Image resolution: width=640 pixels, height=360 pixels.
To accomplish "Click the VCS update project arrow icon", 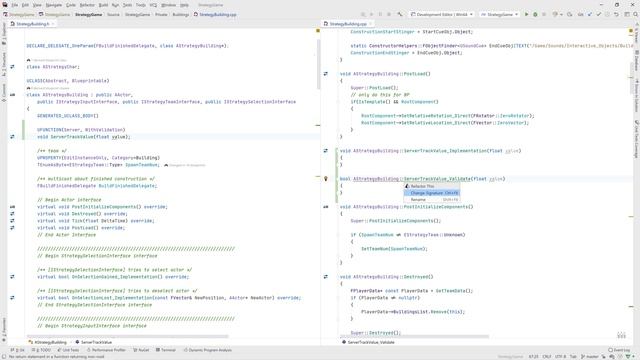I will pyautogui.click(x=590, y=14).
